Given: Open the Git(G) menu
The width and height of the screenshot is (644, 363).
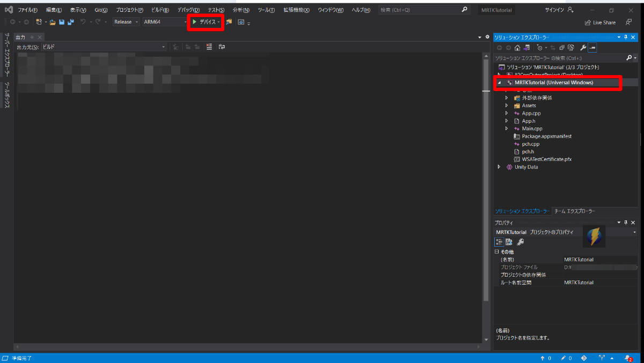Looking at the screenshot, I should coord(101,10).
